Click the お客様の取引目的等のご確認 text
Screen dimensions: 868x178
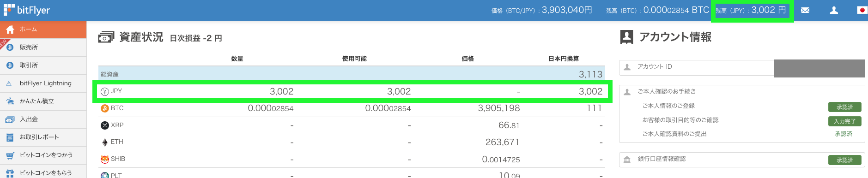tap(680, 120)
